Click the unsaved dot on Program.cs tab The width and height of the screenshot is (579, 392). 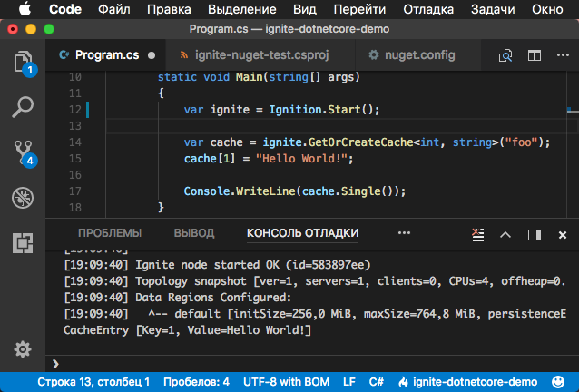(x=152, y=55)
